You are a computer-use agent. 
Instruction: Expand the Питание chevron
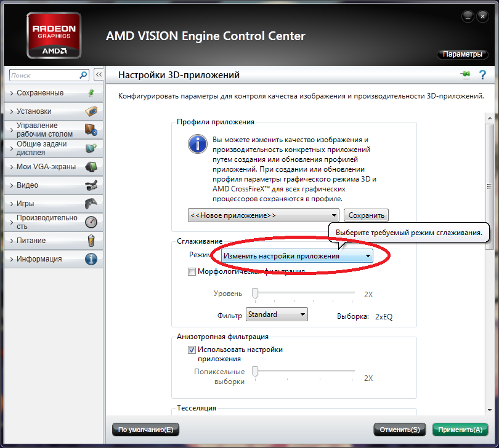[12, 241]
